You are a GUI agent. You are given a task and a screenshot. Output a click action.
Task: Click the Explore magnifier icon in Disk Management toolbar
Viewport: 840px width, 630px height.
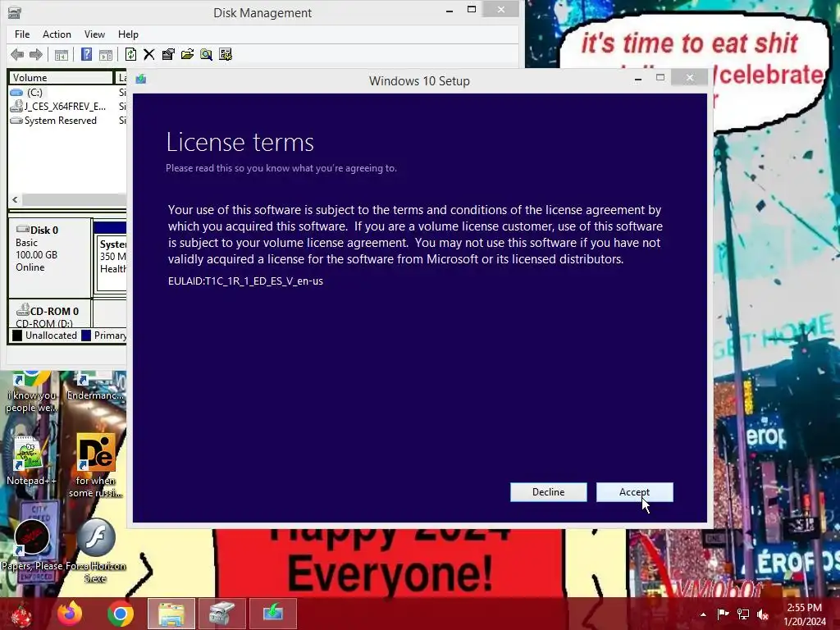pos(206,54)
